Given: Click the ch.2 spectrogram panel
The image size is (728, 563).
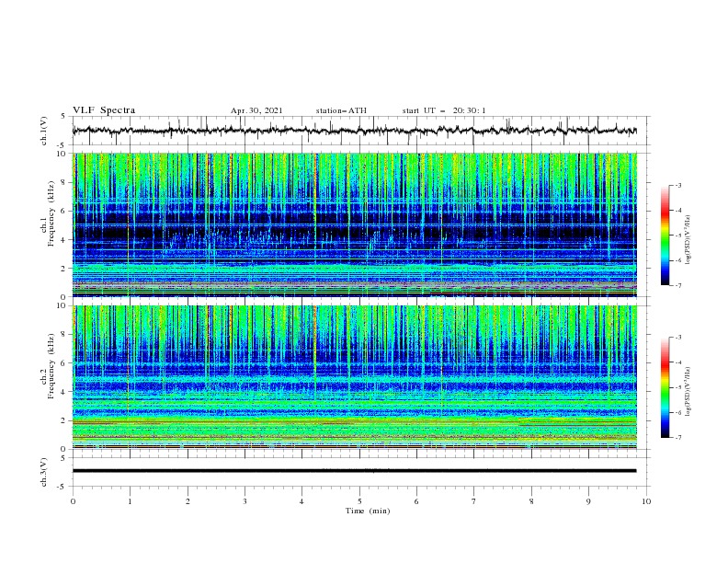Looking at the screenshot, I should (x=354, y=377).
